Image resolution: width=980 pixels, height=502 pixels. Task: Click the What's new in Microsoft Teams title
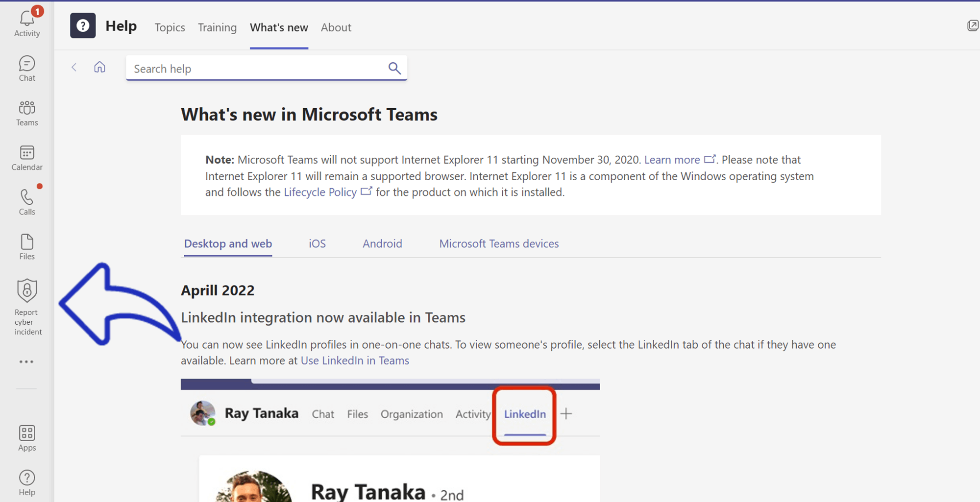coord(309,114)
